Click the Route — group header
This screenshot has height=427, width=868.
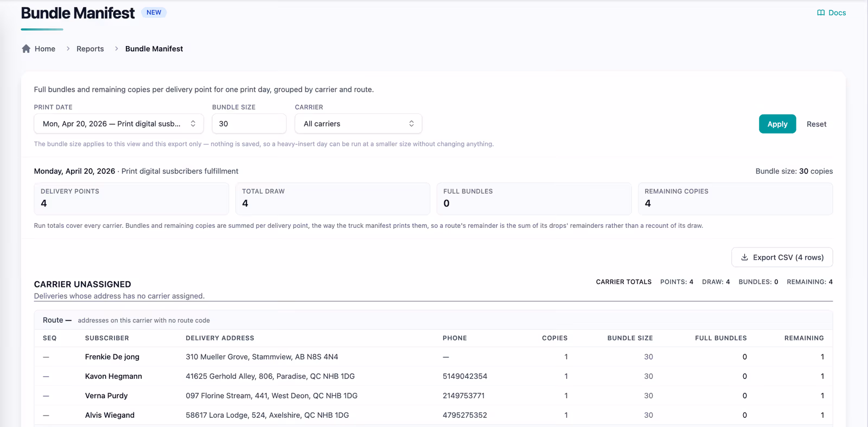(x=433, y=320)
